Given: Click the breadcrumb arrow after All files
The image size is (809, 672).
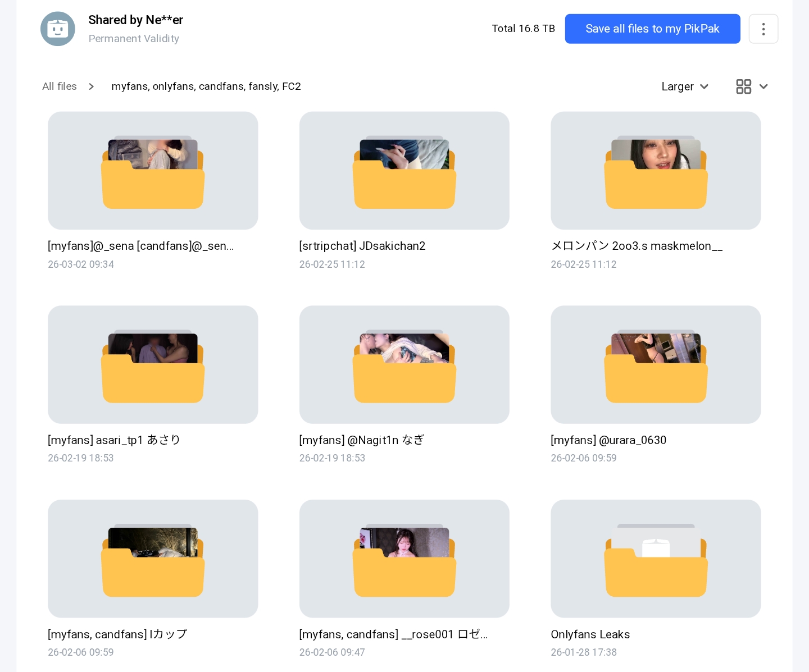Looking at the screenshot, I should (x=92, y=86).
